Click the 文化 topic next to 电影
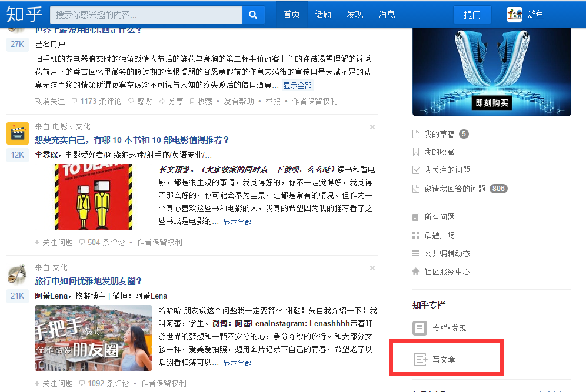 (82, 126)
